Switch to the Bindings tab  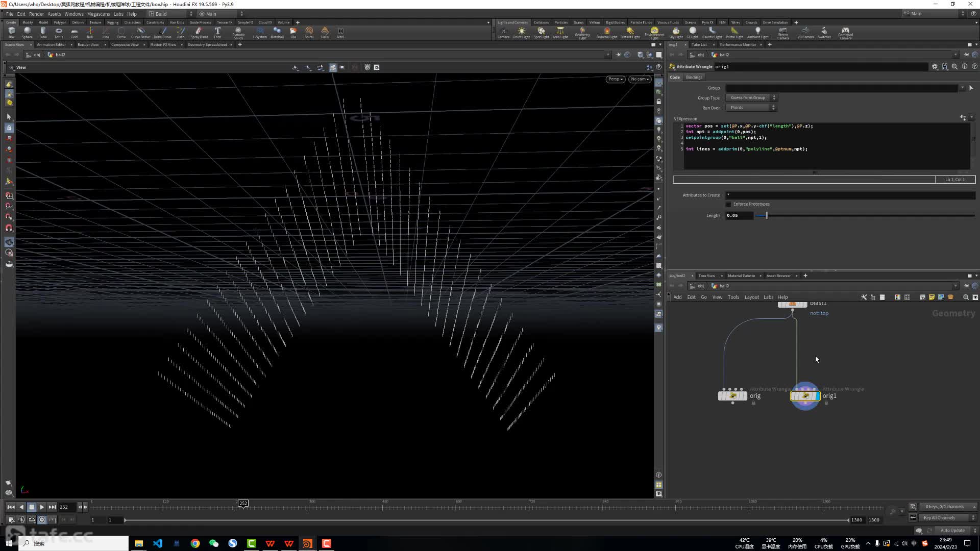tap(694, 77)
